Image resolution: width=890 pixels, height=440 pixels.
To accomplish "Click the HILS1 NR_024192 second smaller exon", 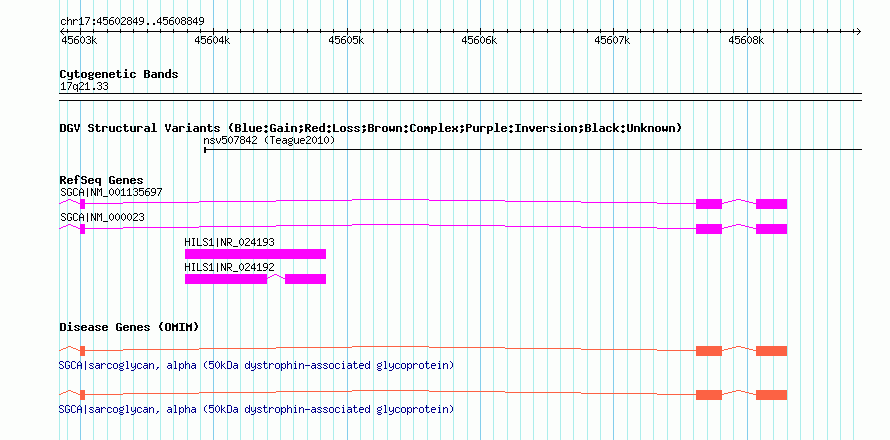I will click(305, 279).
